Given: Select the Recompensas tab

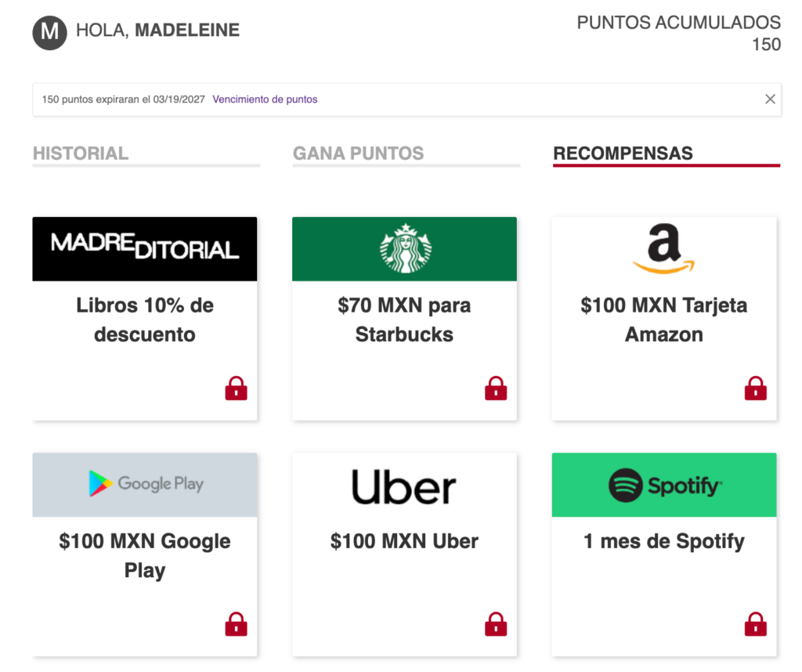Looking at the screenshot, I should click(623, 154).
